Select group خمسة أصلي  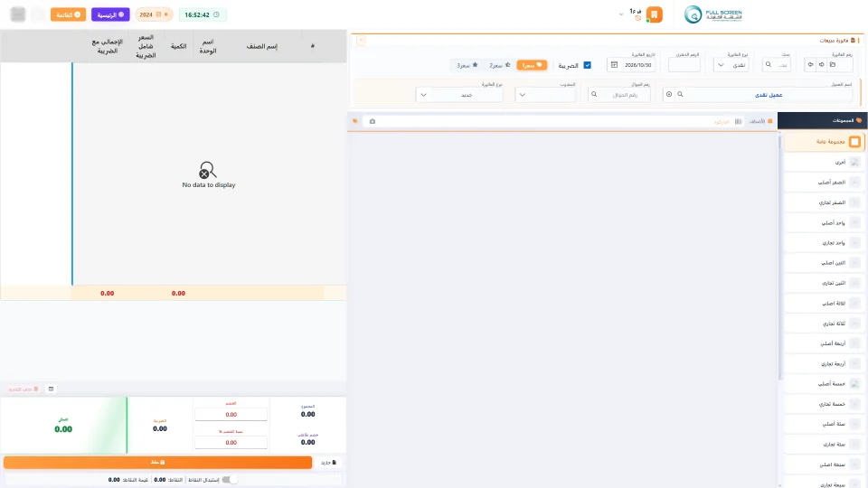pyautogui.click(x=825, y=383)
